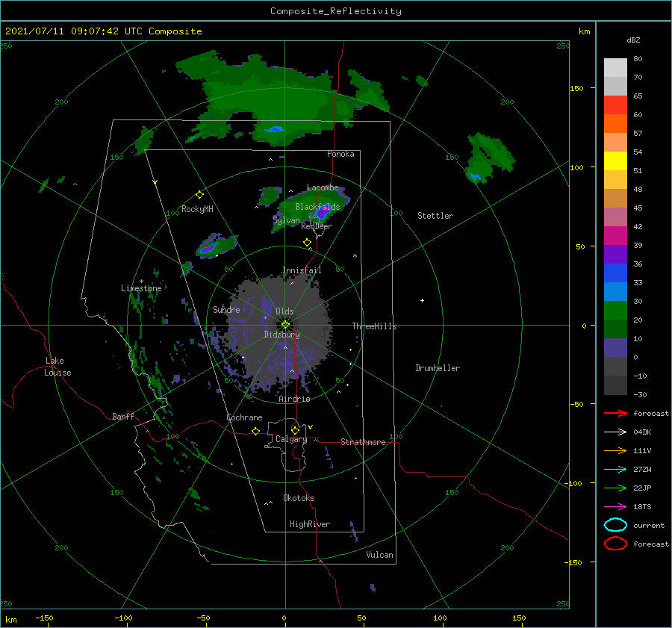Click the Sylvan label
The width and height of the screenshot is (672, 628).
[286, 220]
